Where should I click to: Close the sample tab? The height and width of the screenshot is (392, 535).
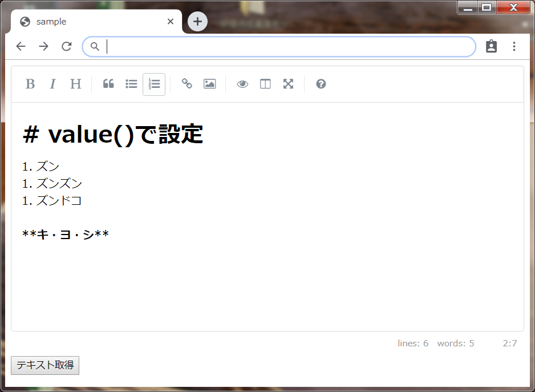pos(171,22)
